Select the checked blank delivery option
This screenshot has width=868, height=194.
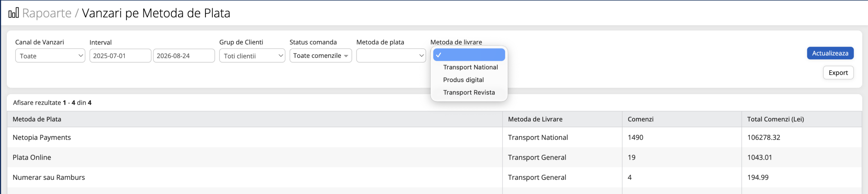pyautogui.click(x=469, y=55)
